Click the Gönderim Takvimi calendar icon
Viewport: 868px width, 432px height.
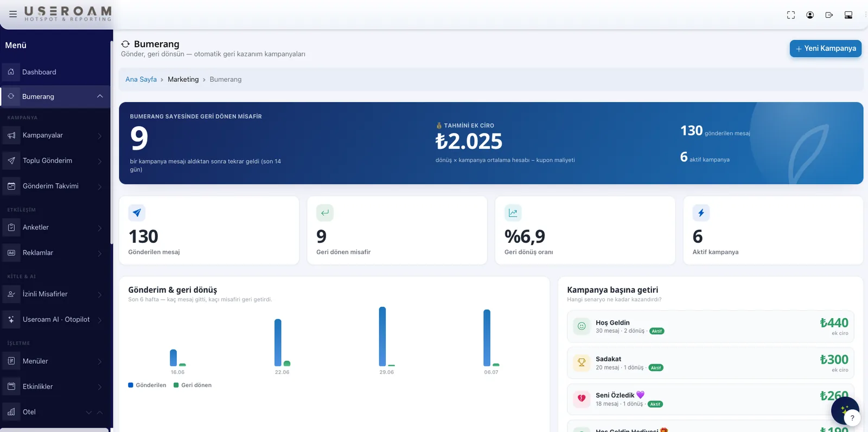11,186
